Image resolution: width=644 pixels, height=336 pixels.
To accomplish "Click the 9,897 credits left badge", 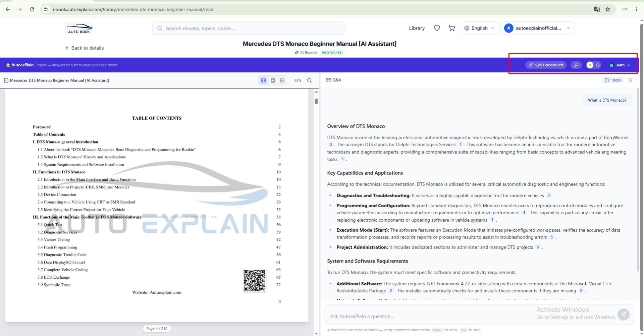I will pyautogui.click(x=546, y=65).
